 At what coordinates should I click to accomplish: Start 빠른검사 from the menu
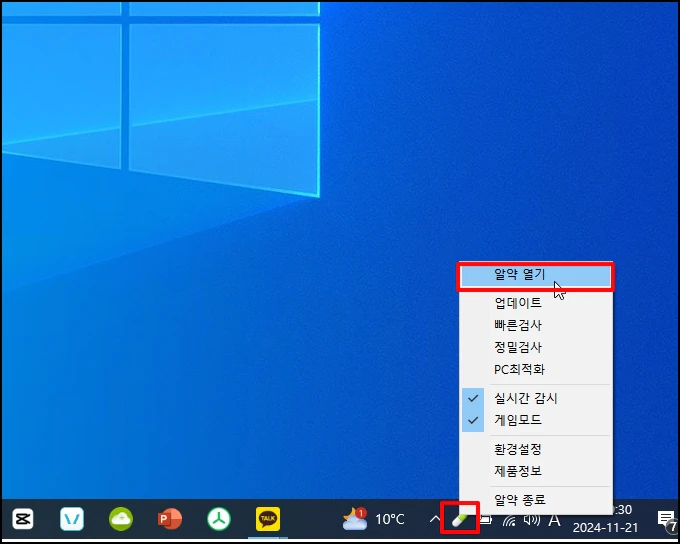[536, 325]
